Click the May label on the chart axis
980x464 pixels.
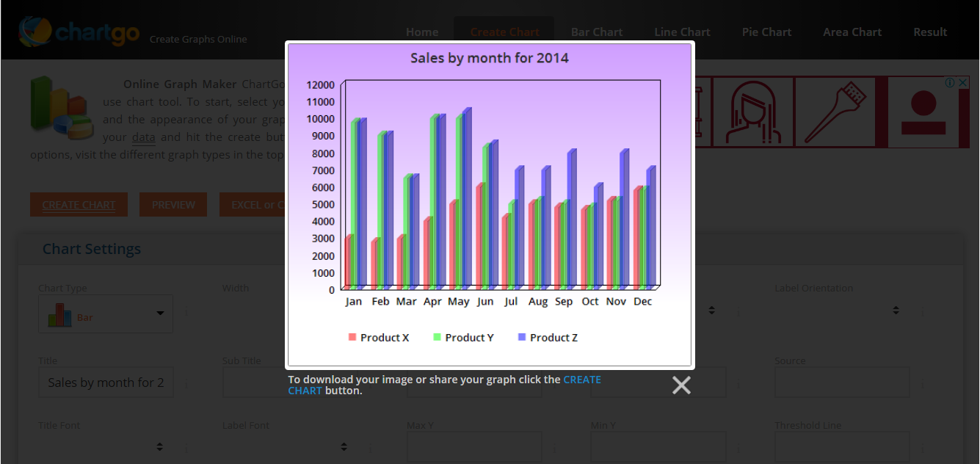pos(459,302)
